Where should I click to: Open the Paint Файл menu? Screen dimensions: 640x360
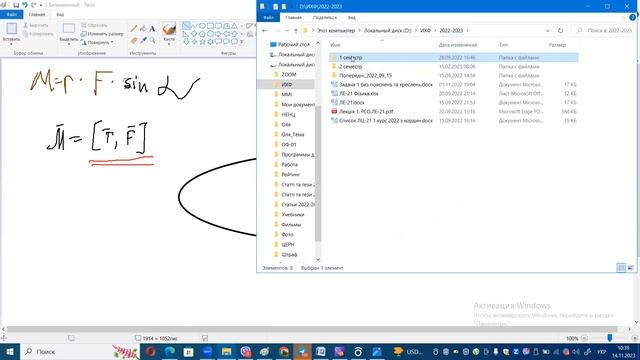11,14
